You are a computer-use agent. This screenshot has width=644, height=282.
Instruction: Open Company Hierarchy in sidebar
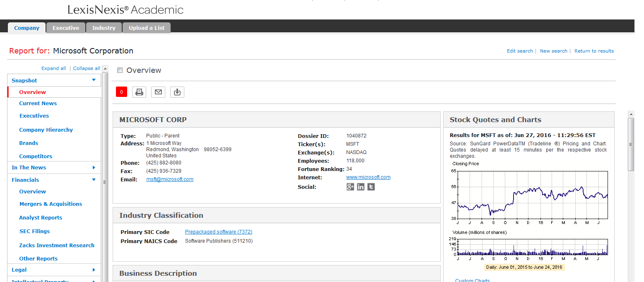point(46,130)
